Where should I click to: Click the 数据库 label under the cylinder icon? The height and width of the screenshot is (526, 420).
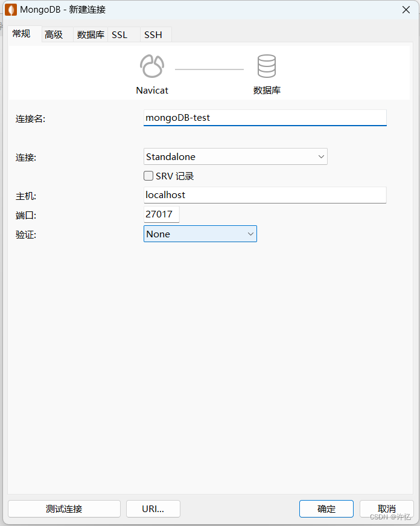click(267, 90)
